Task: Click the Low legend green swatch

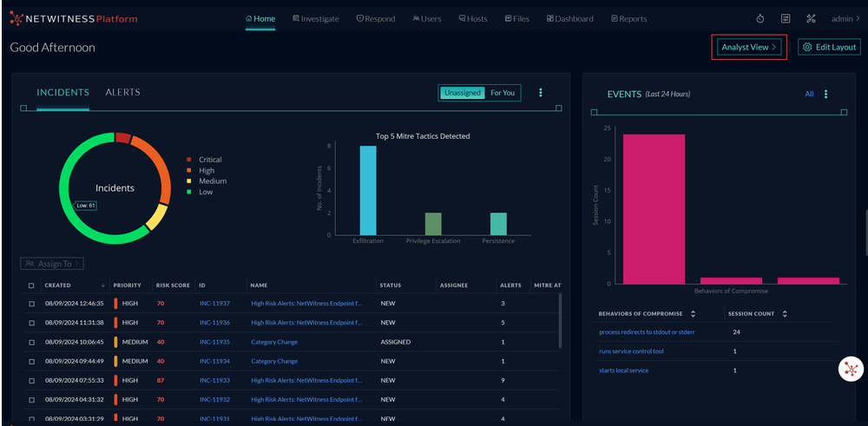Action: click(x=188, y=192)
